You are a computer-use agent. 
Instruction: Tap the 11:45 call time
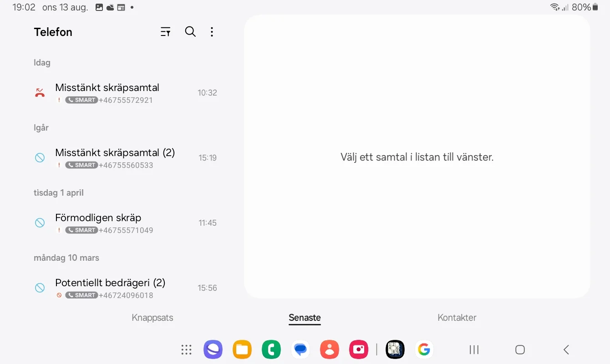(x=208, y=223)
